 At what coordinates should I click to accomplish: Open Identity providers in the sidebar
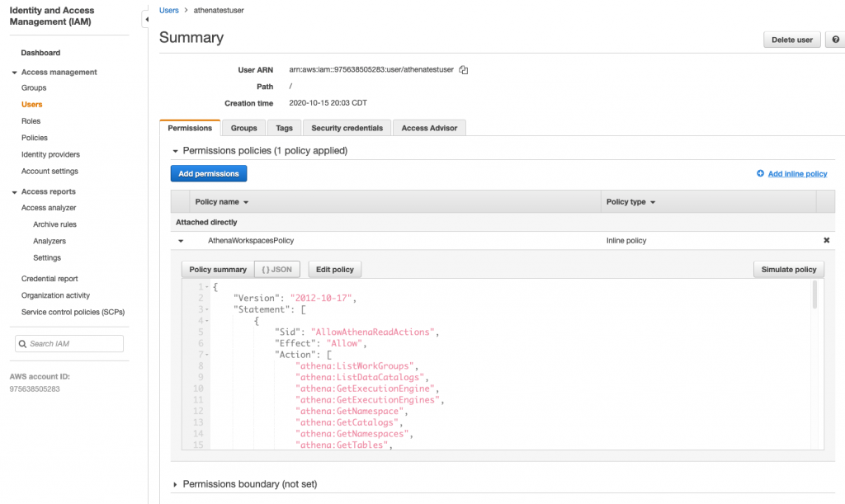pos(50,154)
